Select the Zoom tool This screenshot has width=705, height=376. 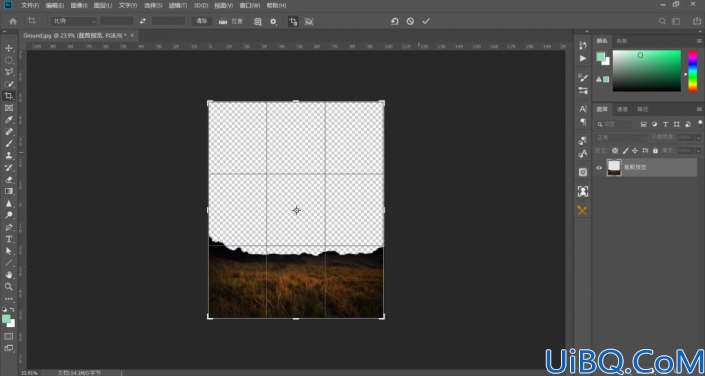(9, 286)
